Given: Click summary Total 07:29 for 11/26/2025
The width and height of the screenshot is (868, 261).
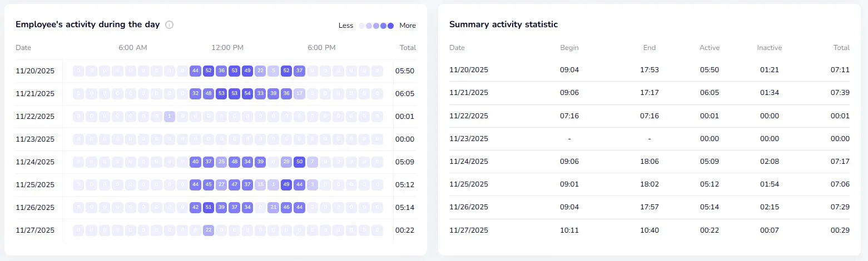Looking at the screenshot, I should [840, 207].
